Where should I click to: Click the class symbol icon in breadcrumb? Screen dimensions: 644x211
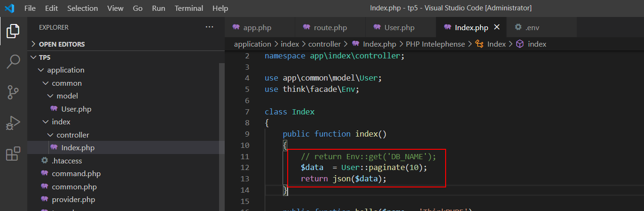(x=479, y=44)
